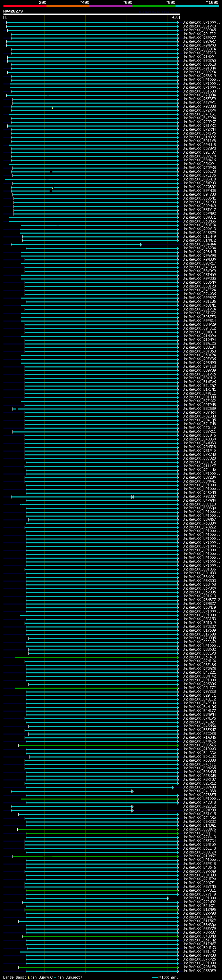The height and width of the screenshot is (980, 222).
Task: Open hit UniRef100_B9GSA5
Action: (199, 60)
